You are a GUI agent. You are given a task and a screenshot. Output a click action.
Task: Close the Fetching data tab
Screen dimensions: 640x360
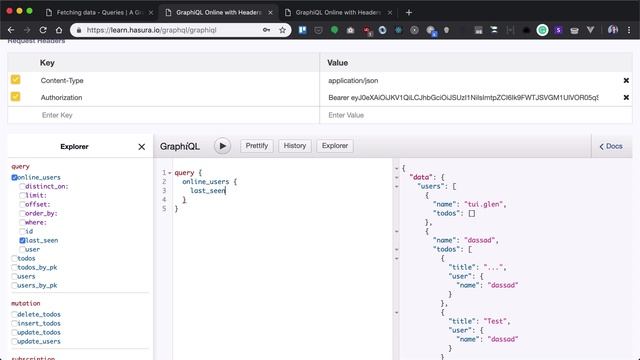tap(151, 13)
